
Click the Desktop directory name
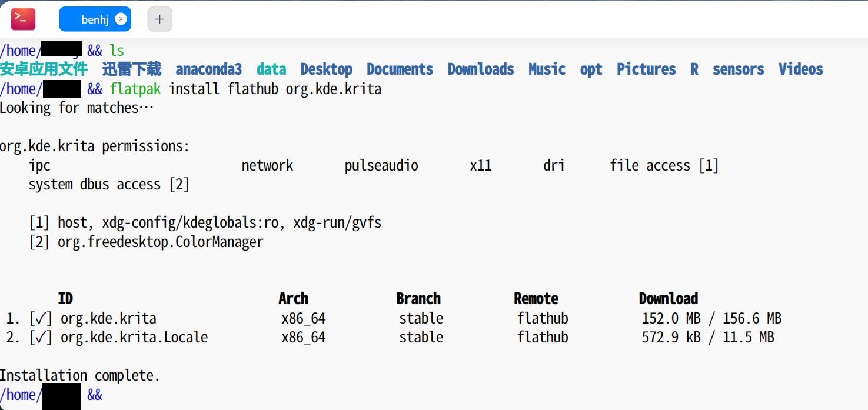[326, 69]
